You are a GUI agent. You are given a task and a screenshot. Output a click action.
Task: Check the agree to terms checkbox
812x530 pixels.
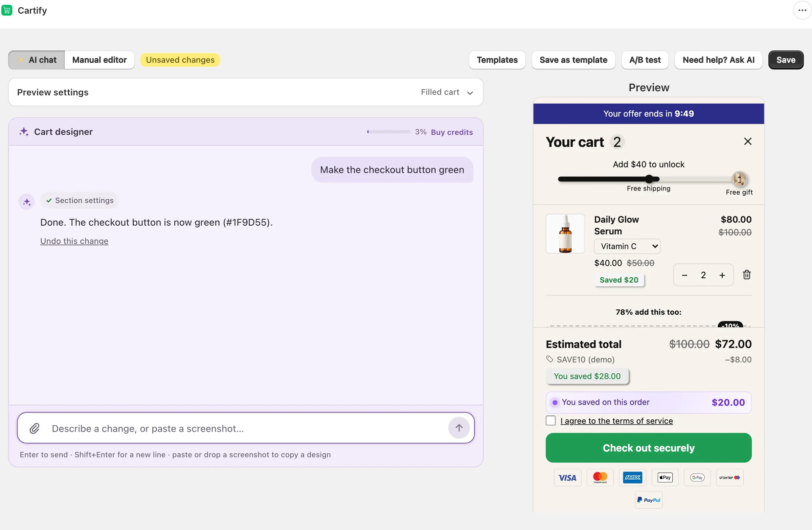(550, 420)
